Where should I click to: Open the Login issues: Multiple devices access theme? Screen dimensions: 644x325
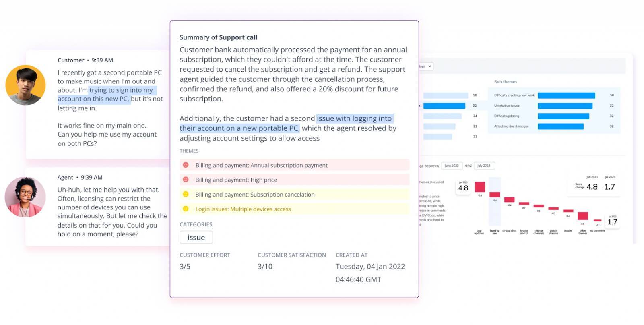[x=243, y=209]
